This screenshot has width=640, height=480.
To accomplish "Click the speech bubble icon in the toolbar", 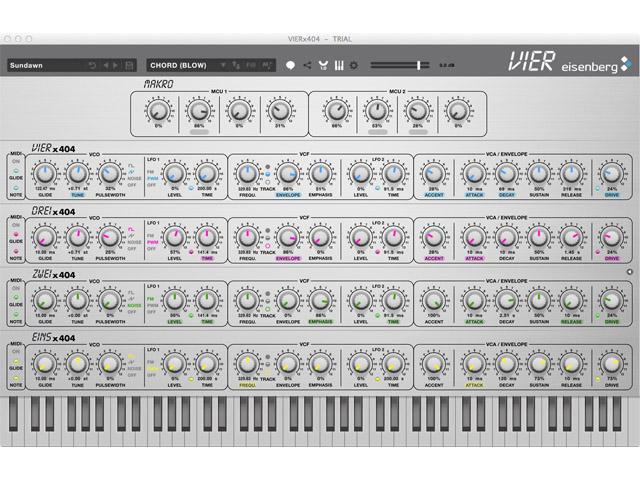I will click(290, 65).
